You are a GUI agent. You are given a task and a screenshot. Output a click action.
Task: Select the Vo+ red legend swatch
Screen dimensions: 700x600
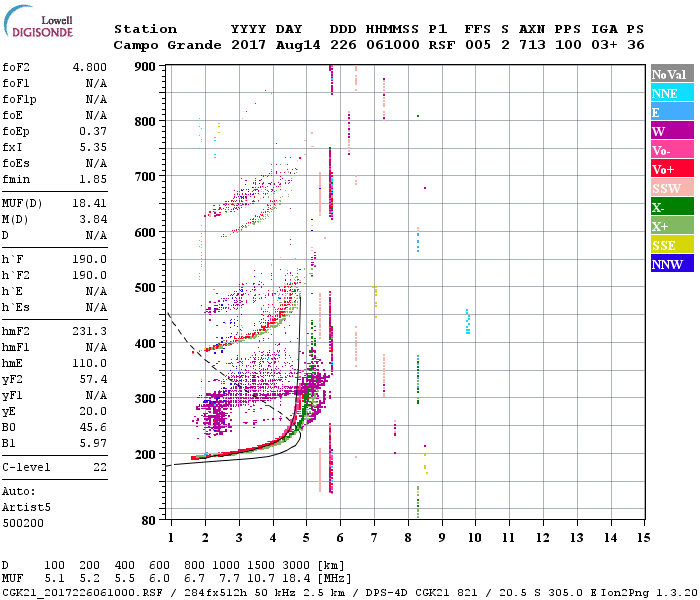tap(672, 169)
